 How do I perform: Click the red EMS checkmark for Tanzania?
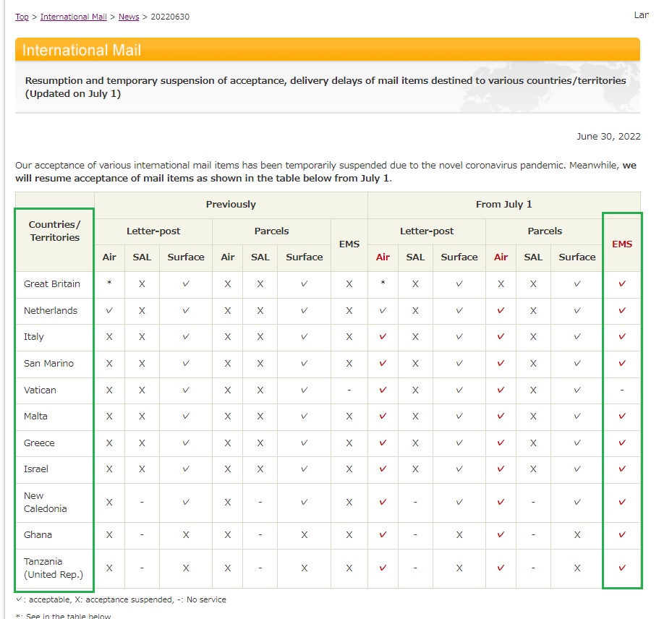pyautogui.click(x=621, y=568)
